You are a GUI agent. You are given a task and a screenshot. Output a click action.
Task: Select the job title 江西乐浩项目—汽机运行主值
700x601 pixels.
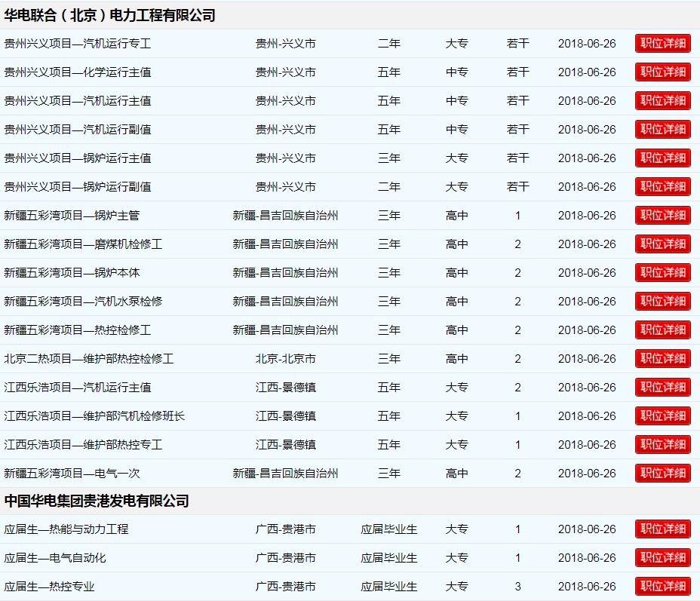tap(78, 388)
